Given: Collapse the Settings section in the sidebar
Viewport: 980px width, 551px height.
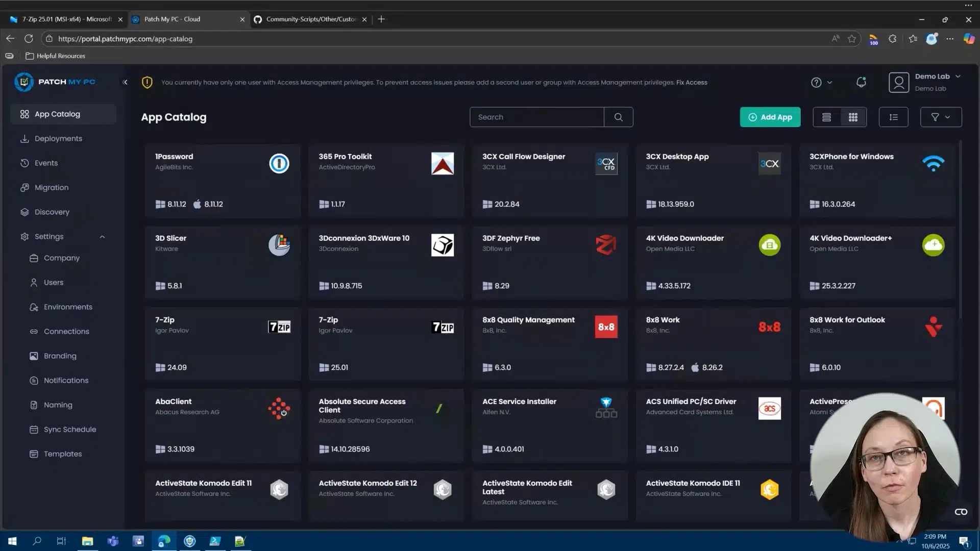Looking at the screenshot, I should [x=102, y=237].
